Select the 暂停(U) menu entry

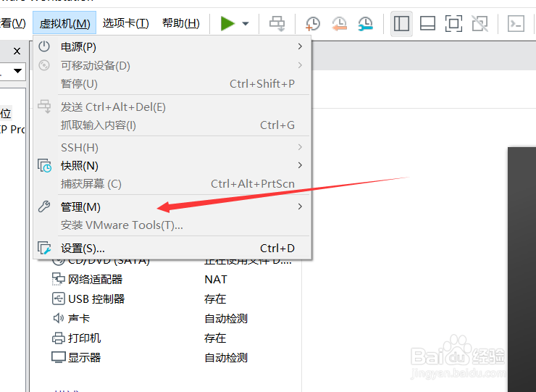coord(172,84)
